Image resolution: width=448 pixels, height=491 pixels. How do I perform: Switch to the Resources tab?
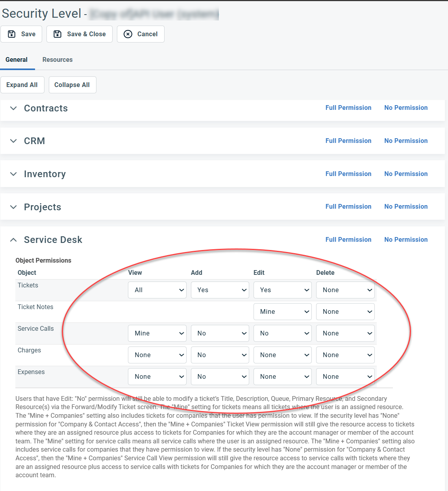pos(57,60)
